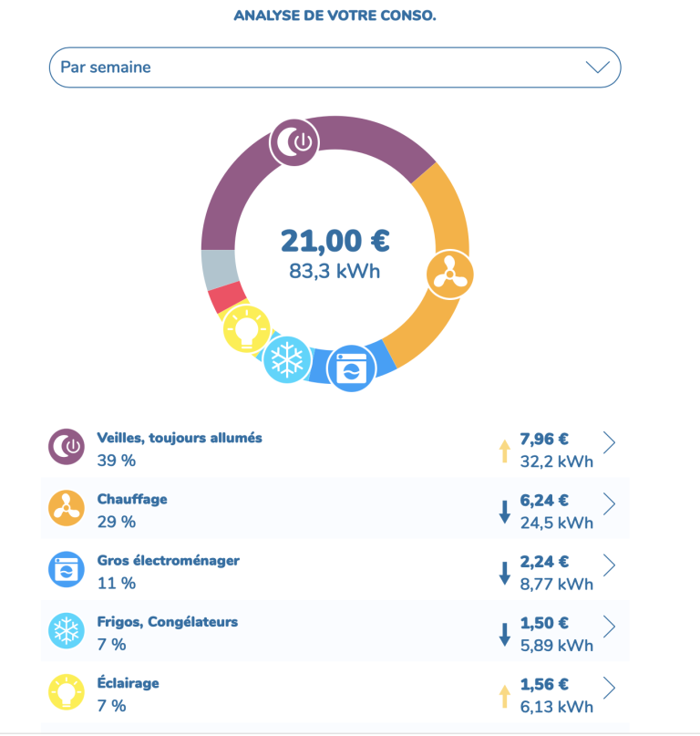700x736 pixels.
Task: Expand Éclairage details with its chevron
Action: click(x=610, y=688)
